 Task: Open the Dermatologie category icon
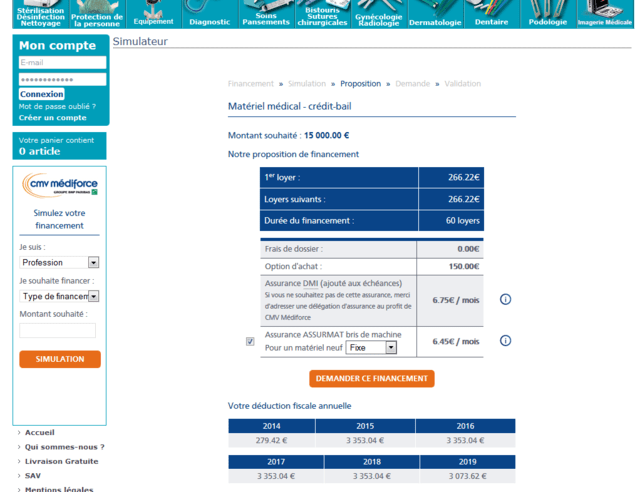[435, 14]
